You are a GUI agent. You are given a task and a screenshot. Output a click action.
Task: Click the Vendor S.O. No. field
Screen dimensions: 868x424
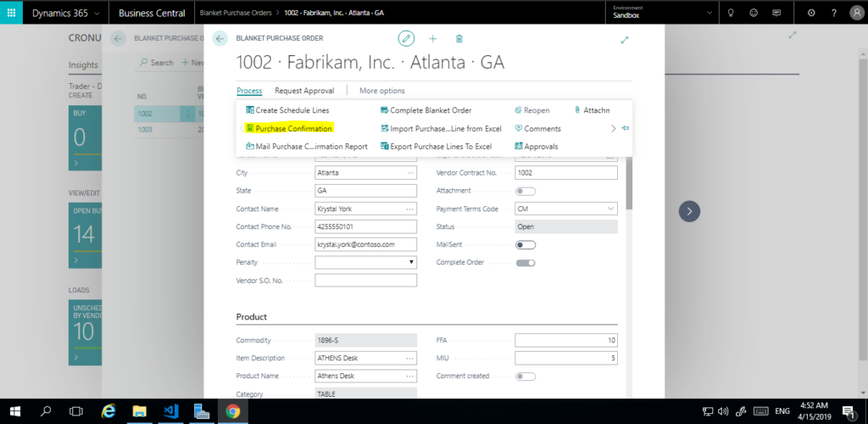[x=366, y=280]
